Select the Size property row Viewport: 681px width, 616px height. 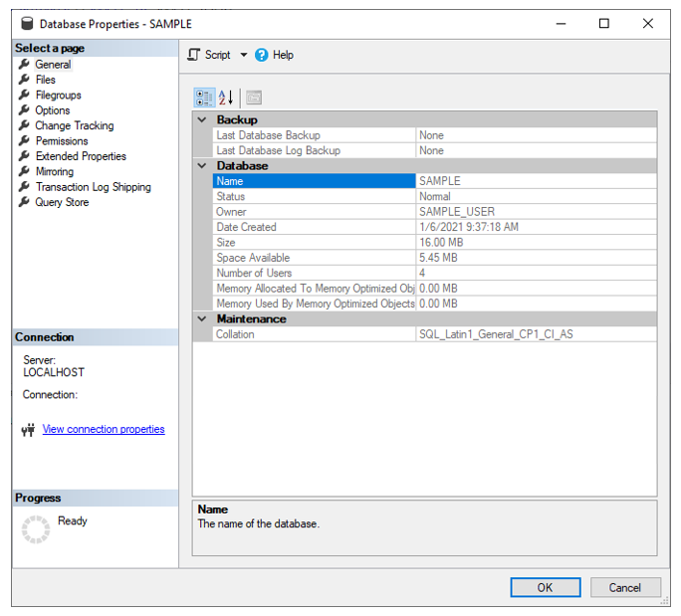point(434,242)
